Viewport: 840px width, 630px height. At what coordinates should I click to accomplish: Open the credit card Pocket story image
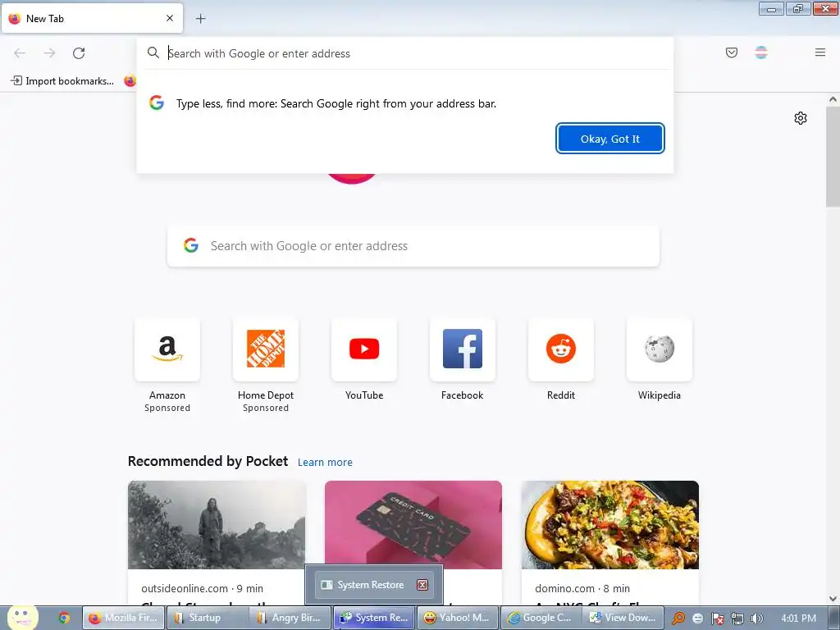[x=413, y=525]
